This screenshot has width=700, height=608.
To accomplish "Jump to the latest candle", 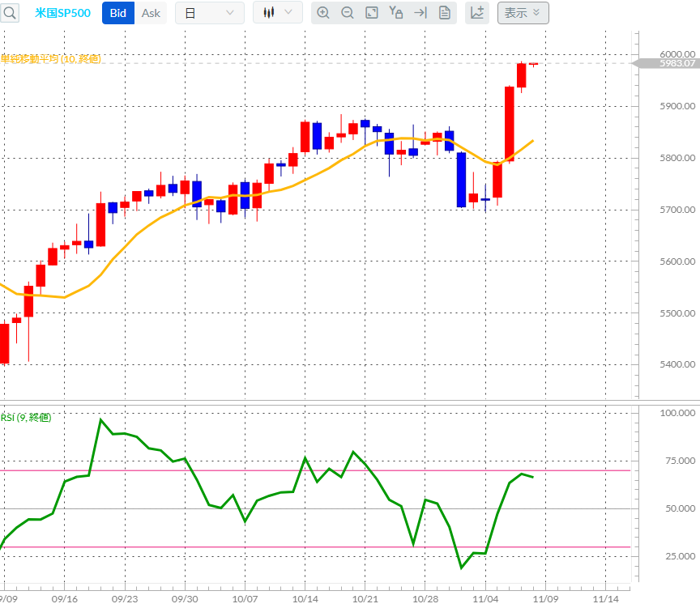I will 420,12.
